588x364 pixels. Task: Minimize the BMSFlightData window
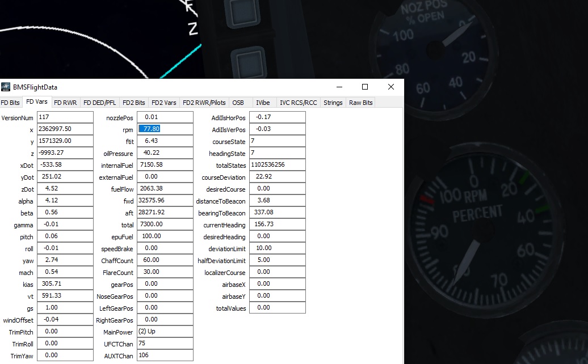click(339, 87)
